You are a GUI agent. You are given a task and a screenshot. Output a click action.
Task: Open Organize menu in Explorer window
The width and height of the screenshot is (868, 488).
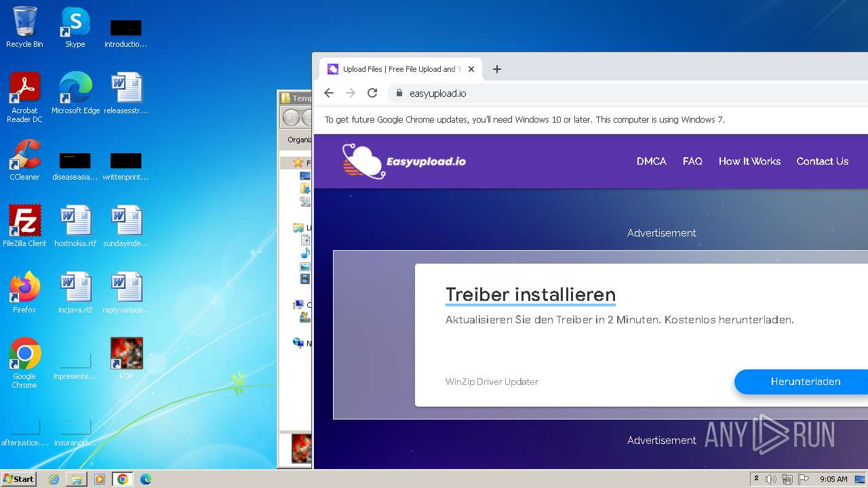click(x=299, y=140)
